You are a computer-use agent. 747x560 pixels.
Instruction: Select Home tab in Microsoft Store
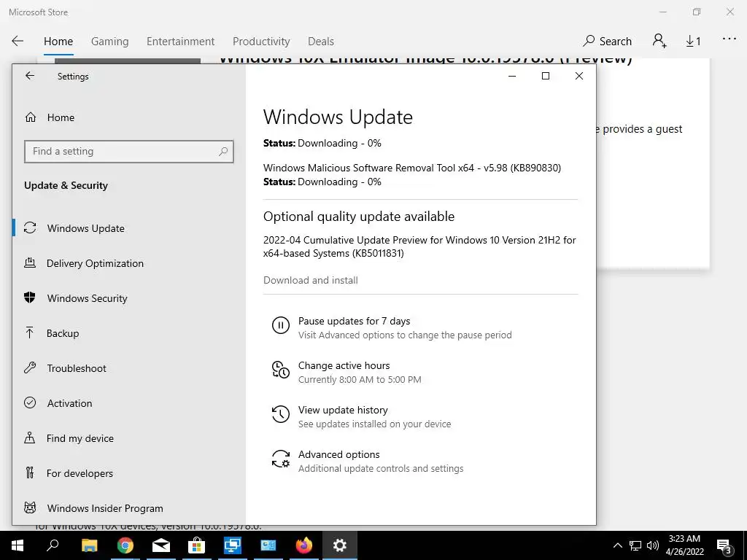[x=58, y=42]
